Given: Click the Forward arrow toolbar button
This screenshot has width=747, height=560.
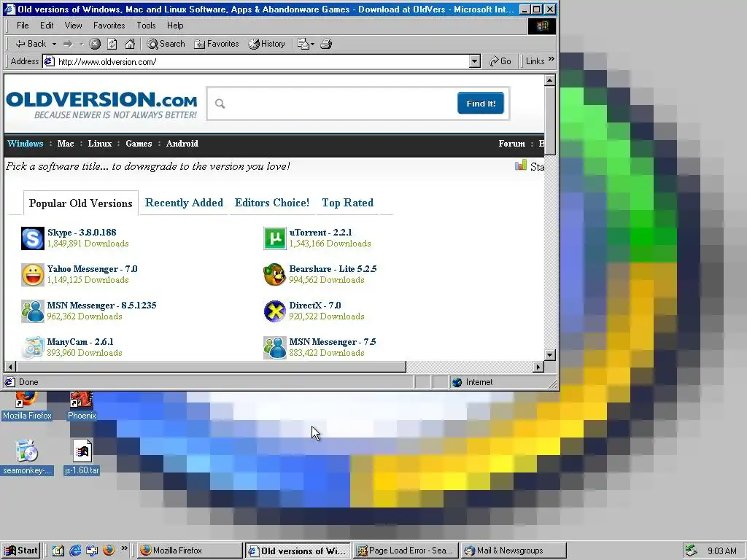Looking at the screenshot, I should tap(68, 44).
